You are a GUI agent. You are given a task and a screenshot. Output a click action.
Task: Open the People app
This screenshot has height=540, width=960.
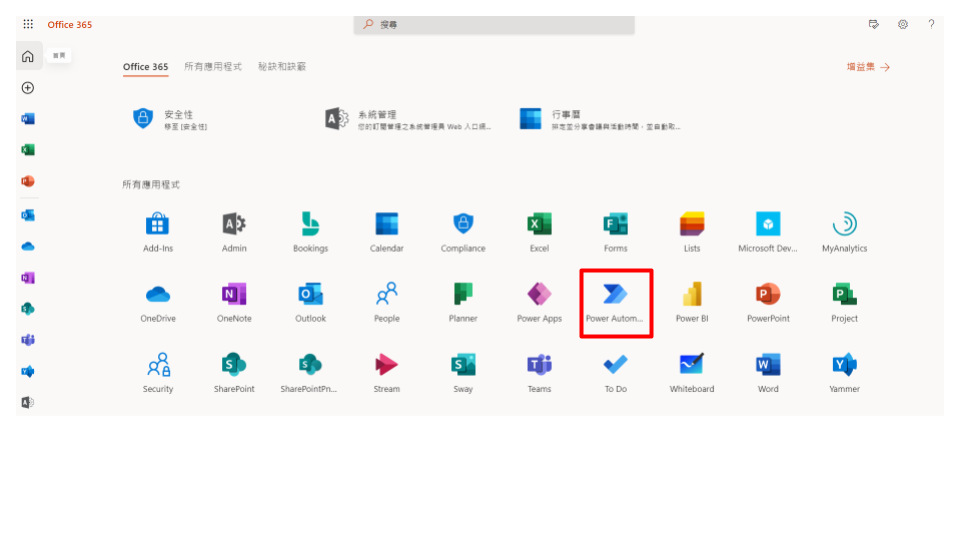(x=387, y=303)
